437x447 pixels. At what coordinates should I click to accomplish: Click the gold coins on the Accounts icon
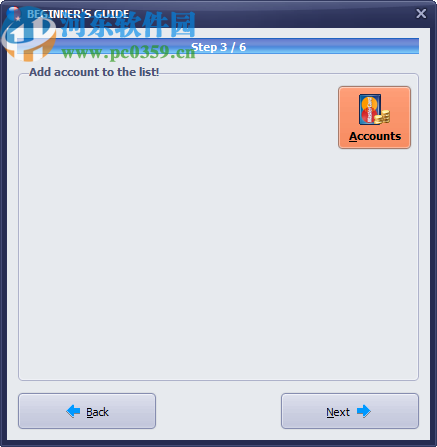pos(382,117)
